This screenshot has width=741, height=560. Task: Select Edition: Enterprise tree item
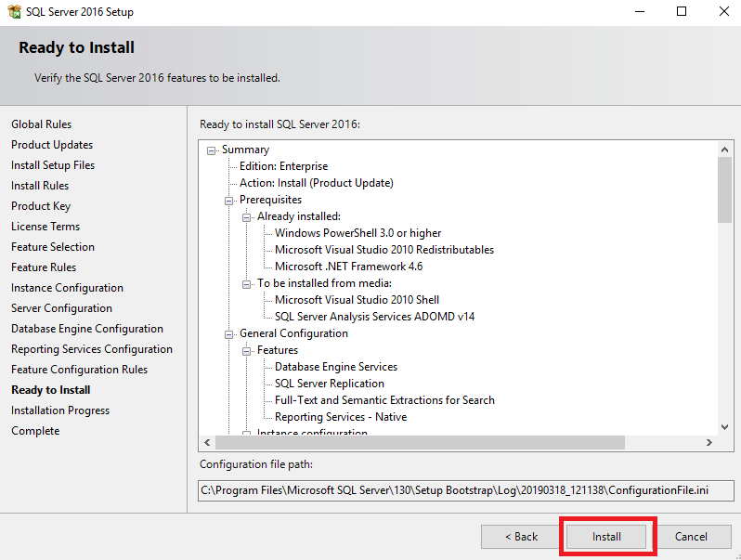(x=283, y=166)
